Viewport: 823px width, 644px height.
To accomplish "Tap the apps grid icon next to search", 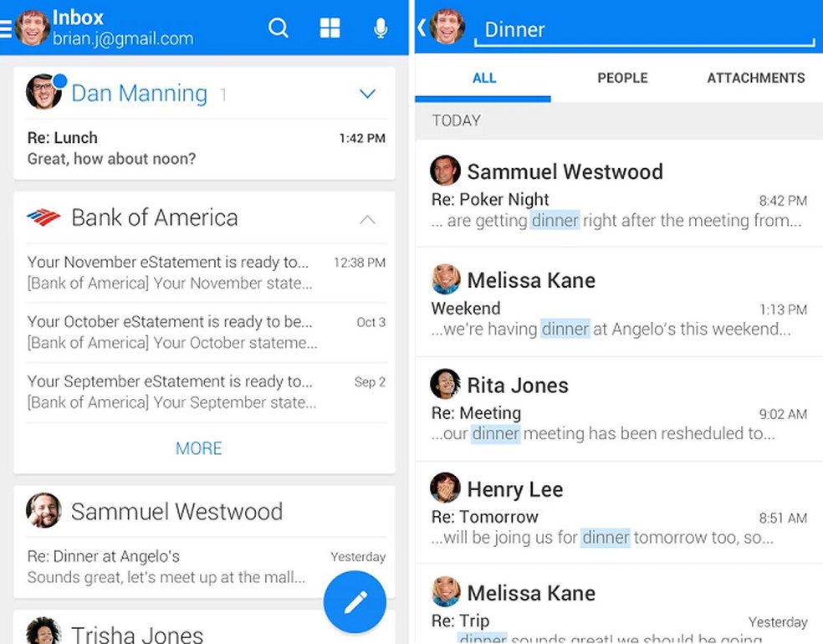I will click(x=330, y=28).
